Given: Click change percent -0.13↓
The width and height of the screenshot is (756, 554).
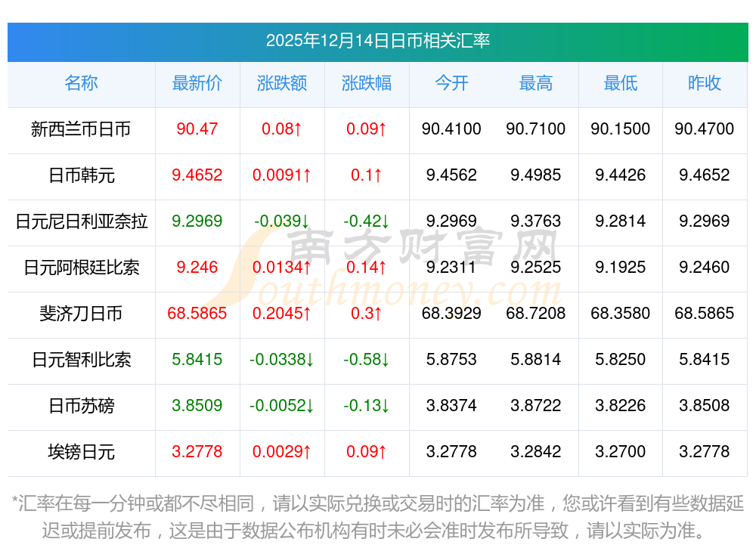Looking at the screenshot, I should 367,405.
